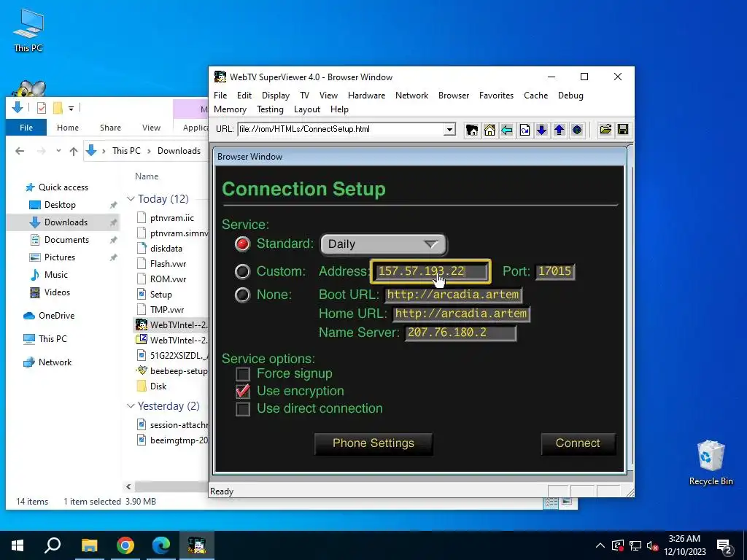Open Google Chrome from taskbar
This screenshot has width=747, height=560.
click(125, 545)
